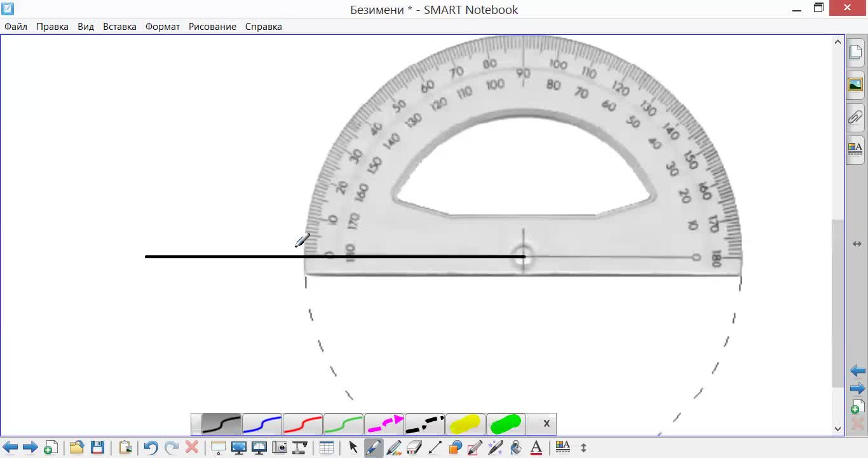Open the screen capture camera tool
Screen dimensions: 868x458
point(280,447)
